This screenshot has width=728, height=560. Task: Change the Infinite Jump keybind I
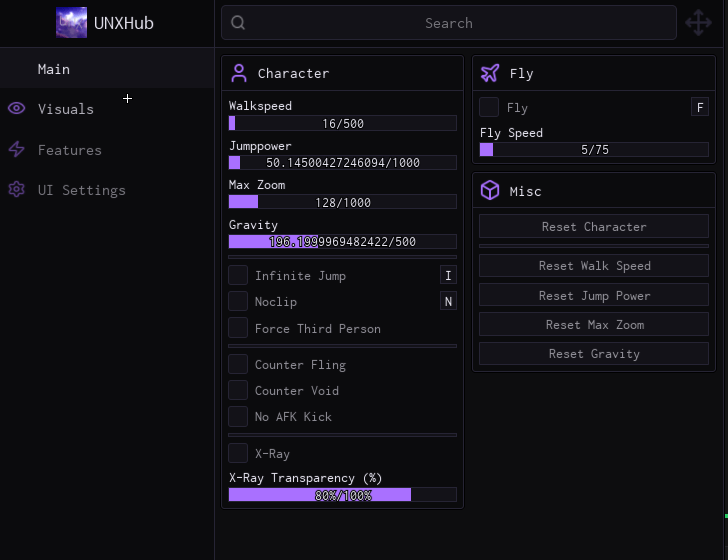[x=448, y=275]
